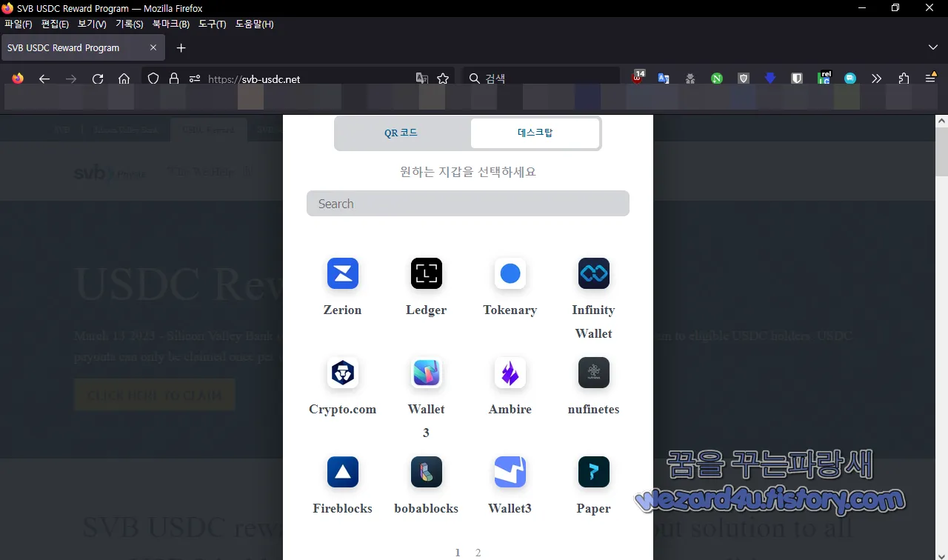Open the Firefox home page

[124, 79]
